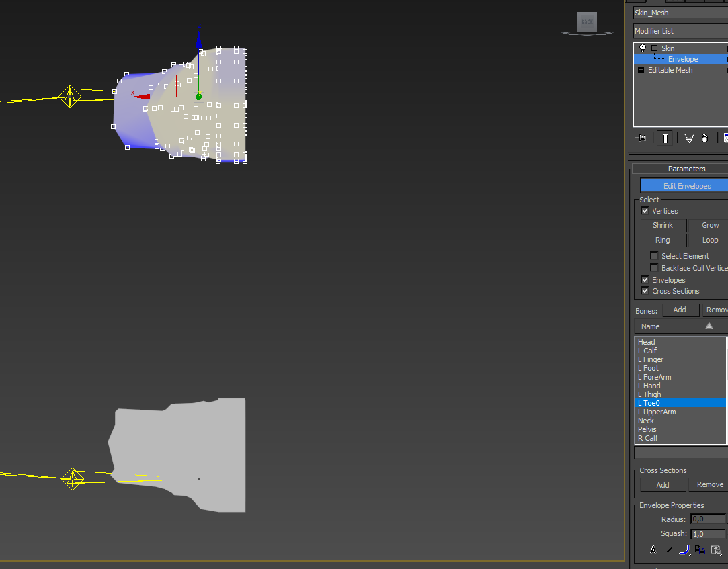Collapse the Skin modifier tree
The width and height of the screenshot is (728, 569).
tap(654, 48)
